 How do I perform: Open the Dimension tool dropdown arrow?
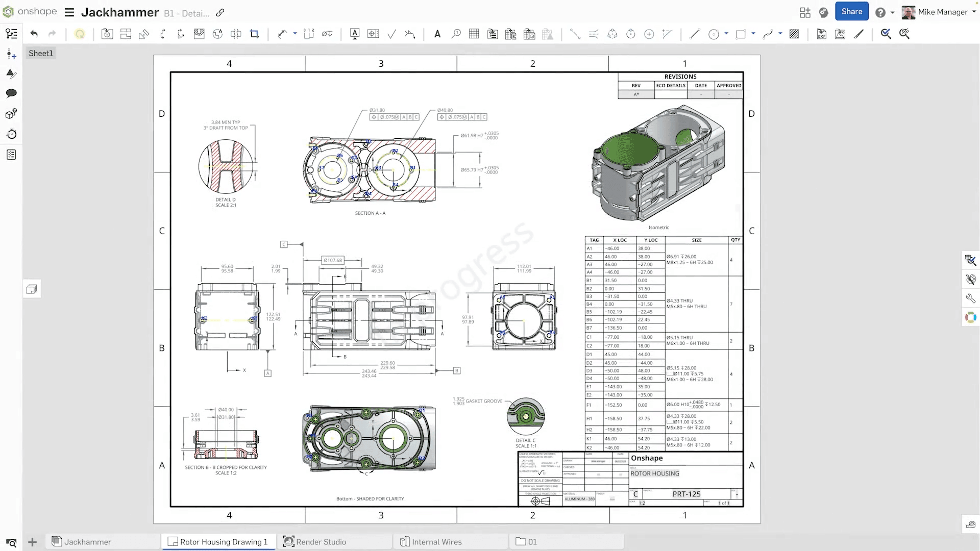click(295, 34)
